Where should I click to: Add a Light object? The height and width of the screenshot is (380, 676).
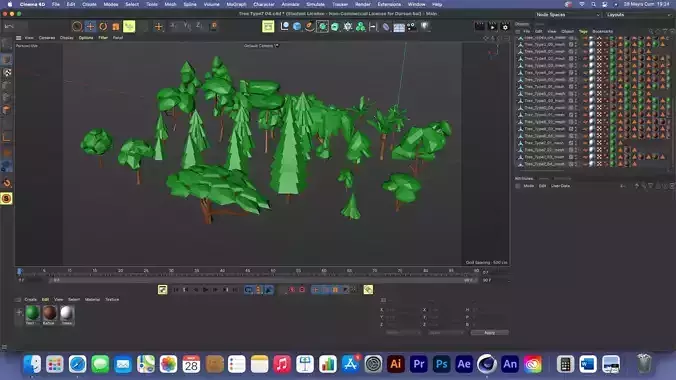coord(425,26)
